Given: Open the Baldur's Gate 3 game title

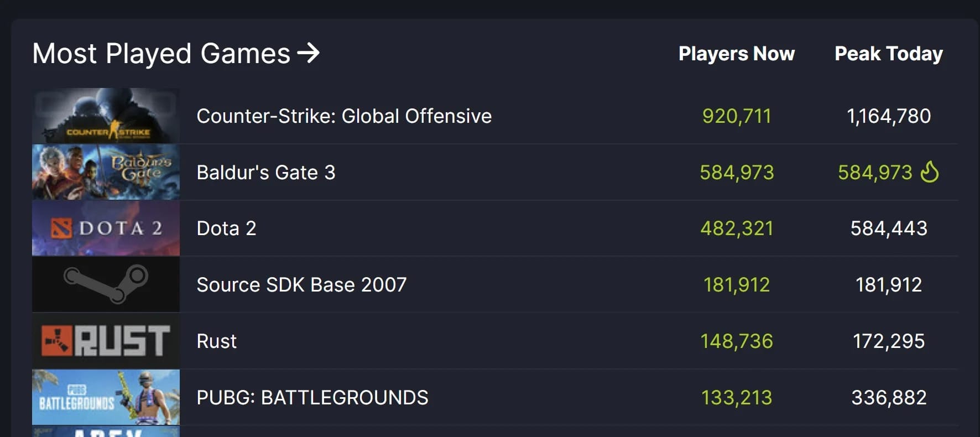Looking at the screenshot, I should [x=266, y=173].
